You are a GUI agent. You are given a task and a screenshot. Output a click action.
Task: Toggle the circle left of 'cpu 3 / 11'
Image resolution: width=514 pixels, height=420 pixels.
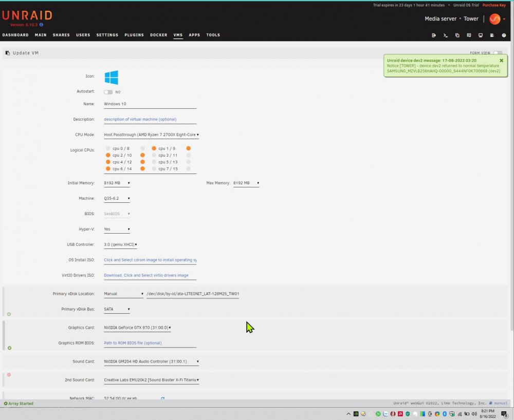tap(154, 155)
